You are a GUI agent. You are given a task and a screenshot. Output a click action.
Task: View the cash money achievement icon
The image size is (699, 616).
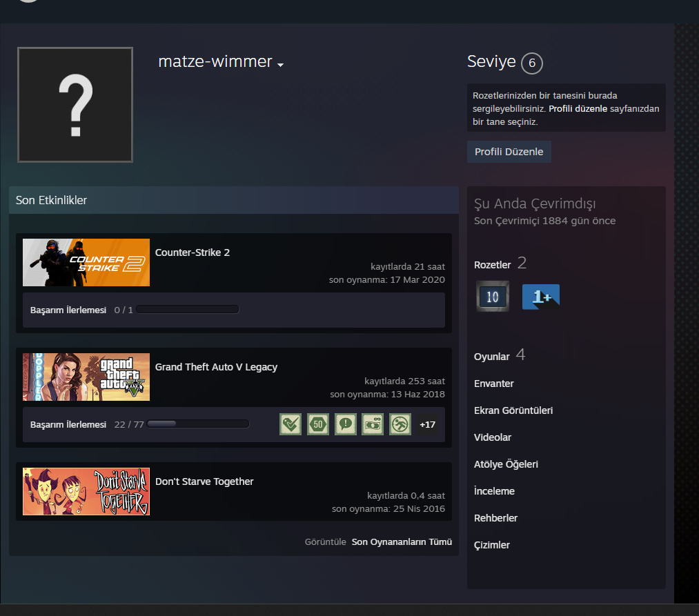pyautogui.click(x=373, y=424)
